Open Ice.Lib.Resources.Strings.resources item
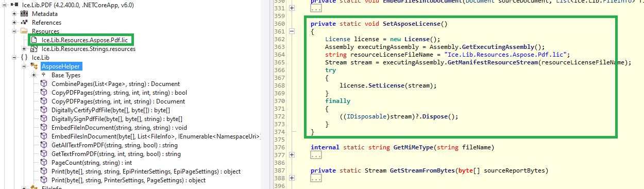The height and width of the screenshot is (189, 644). pyautogui.click(x=89, y=49)
